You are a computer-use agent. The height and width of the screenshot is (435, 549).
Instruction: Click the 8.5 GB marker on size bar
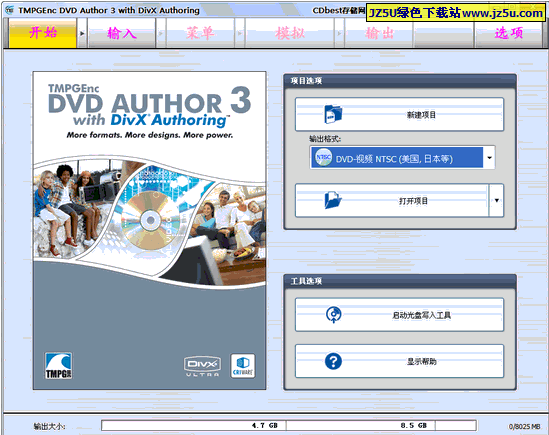(414, 426)
